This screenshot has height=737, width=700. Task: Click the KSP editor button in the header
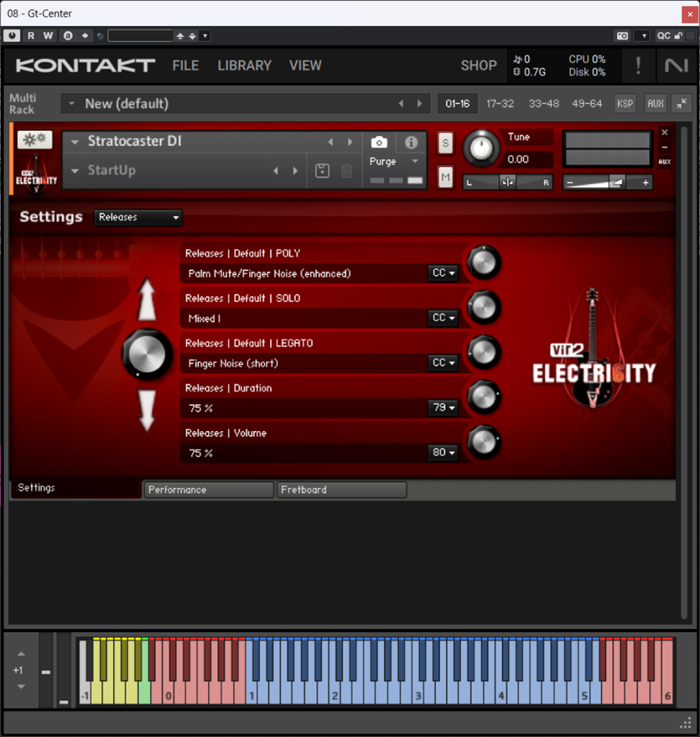[624, 103]
